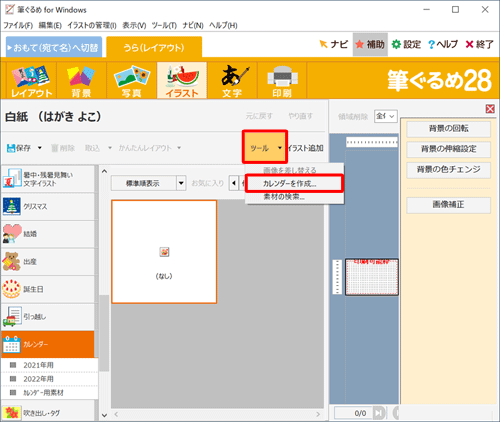The width and height of the screenshot is (500, 422).
Task: Click the 保存 floppy disk save icon
Action: coord(11,148)
